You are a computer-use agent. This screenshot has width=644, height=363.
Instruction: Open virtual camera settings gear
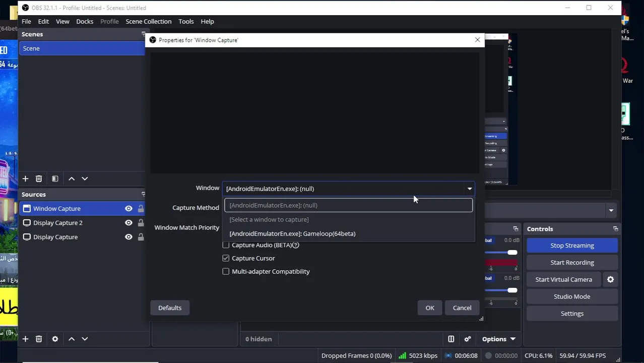(x=610, y=279)
